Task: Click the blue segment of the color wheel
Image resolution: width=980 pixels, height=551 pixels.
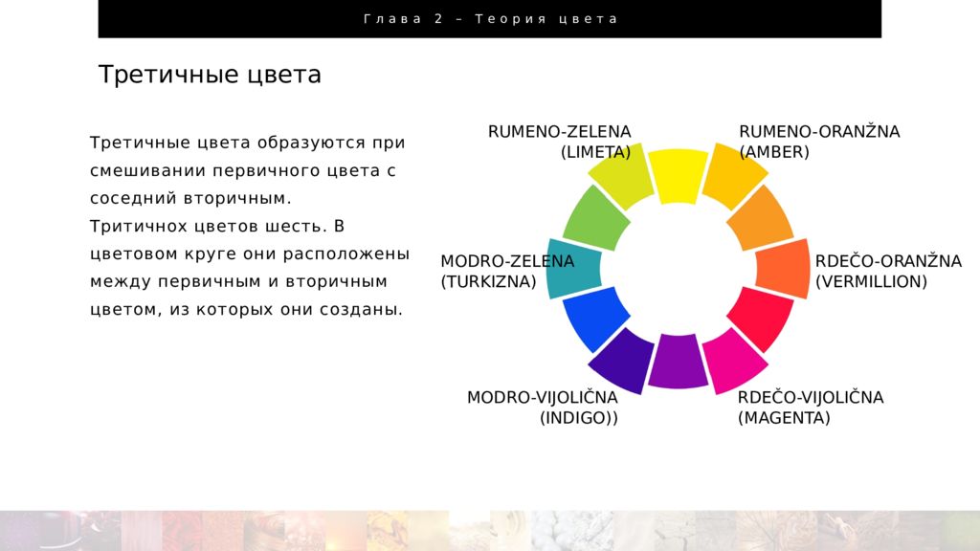Action: click(x=595, y=320)
